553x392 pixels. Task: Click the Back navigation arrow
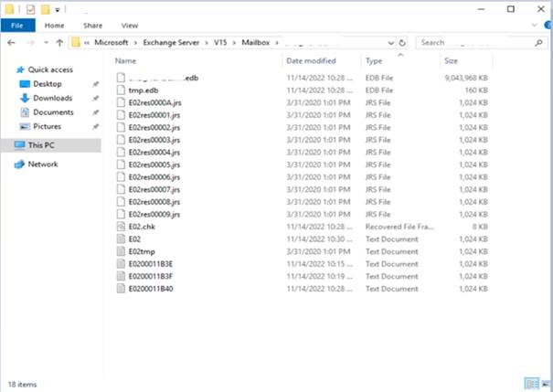pos(9,43)
